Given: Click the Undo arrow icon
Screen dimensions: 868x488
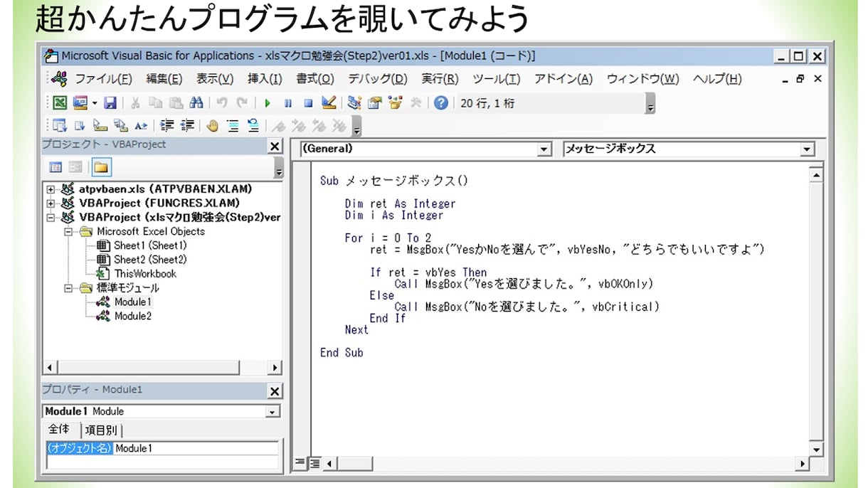Looking at the screenshot, I should pyautogui.click(x=221, y=103).
